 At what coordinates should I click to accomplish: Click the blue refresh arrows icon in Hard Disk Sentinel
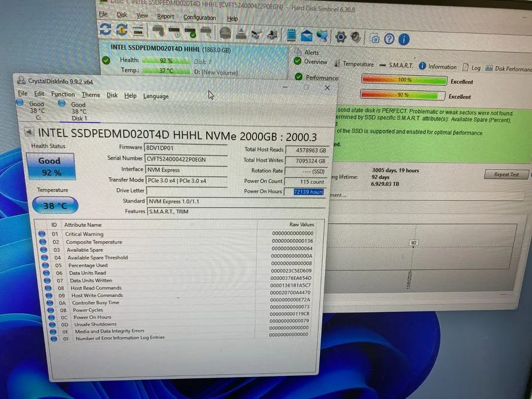click(x=106, y=29)
